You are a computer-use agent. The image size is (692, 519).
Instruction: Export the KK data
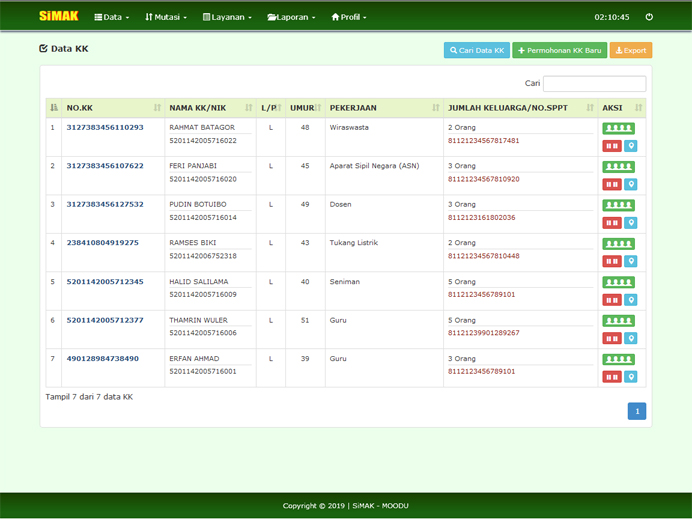coord(631,50)
